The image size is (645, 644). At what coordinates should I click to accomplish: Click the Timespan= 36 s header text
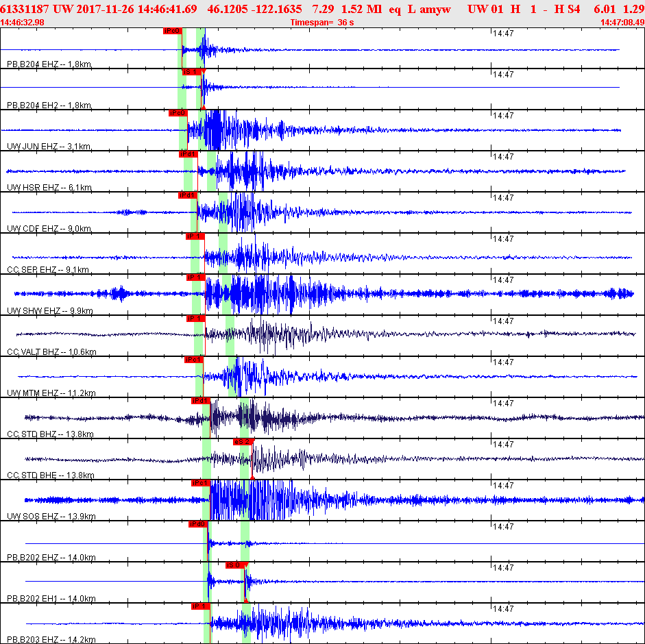[x=322, y=23]
